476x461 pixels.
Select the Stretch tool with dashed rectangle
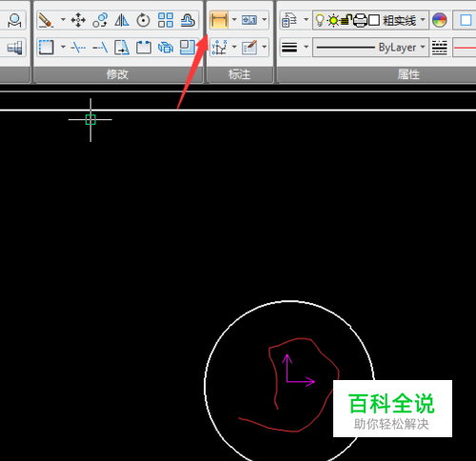click(47, 48)
